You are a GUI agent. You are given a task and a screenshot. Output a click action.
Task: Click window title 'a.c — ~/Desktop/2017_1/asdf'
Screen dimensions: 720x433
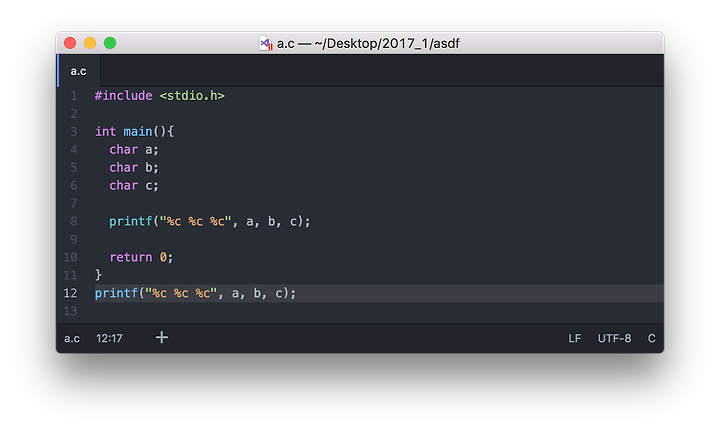click(x=368, y=44)
